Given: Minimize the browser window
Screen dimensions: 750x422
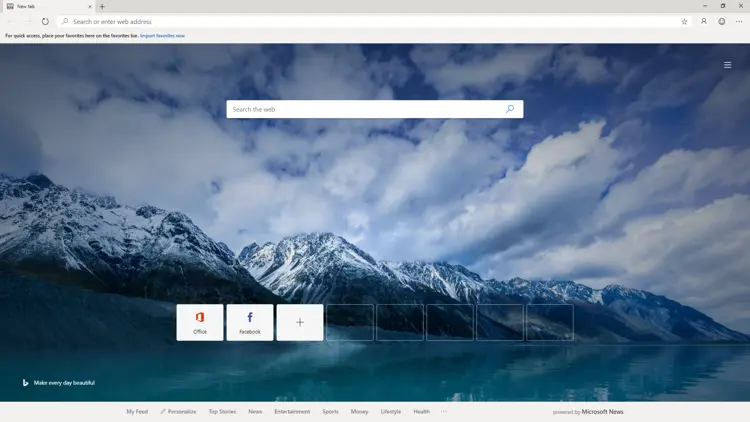Looking at the screenshot, I should (x=705, y=6).
